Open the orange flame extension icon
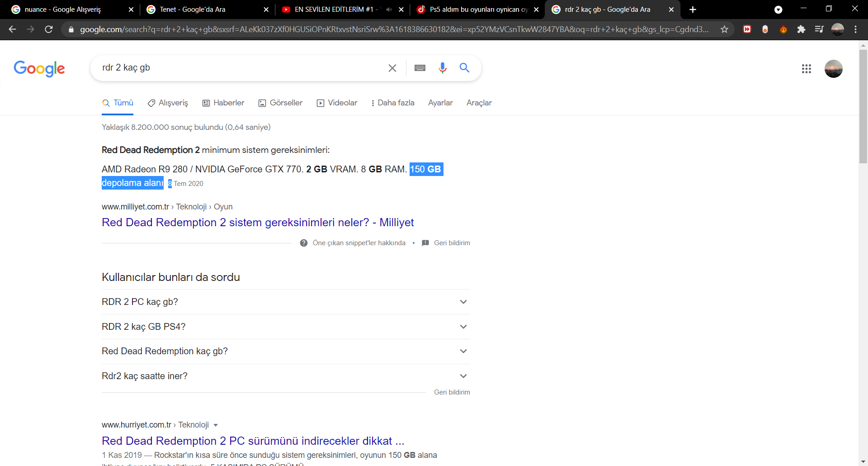This screenshot has height=466, width=868. click(783, 29)
